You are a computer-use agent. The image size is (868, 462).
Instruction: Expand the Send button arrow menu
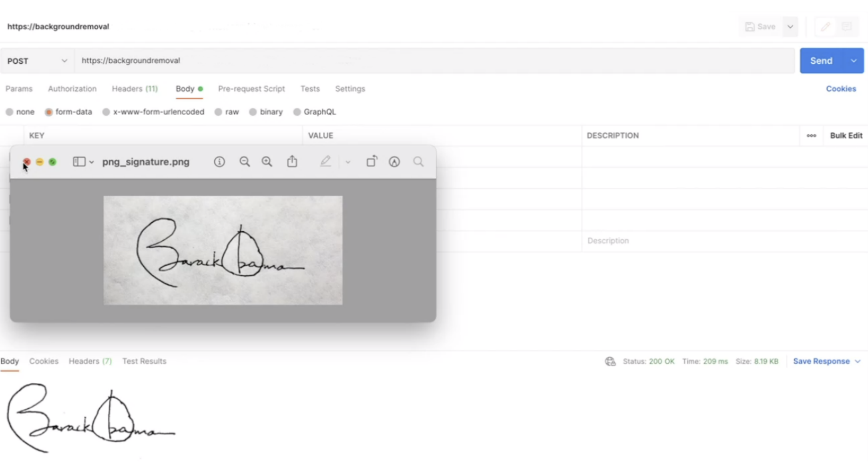pyautogui.click(x=854, y=61)
